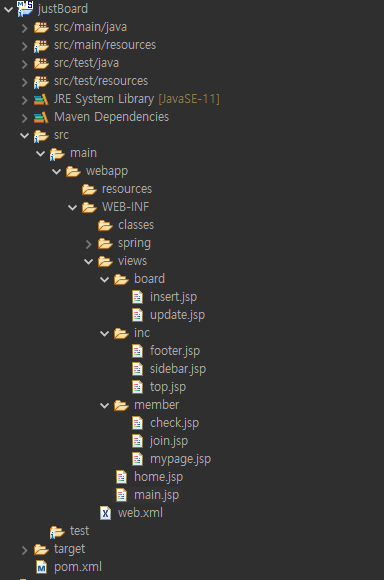Expand the spring folder
The height and width of the screenshot is (580, 384).
coord(88,244)
